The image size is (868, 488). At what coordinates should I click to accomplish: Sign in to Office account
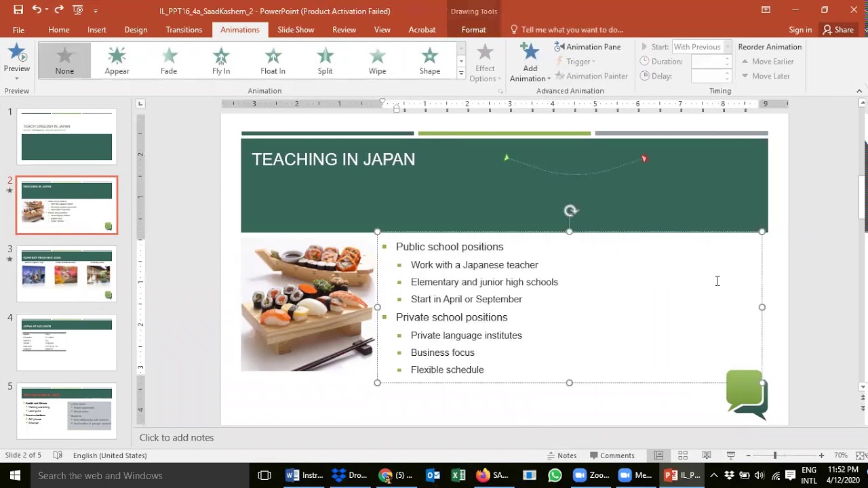[x=800, y=30]
